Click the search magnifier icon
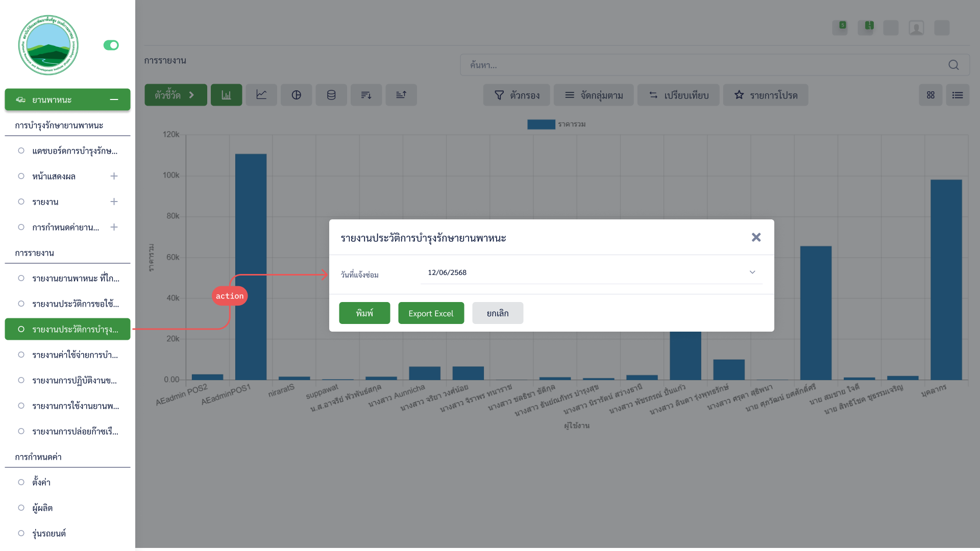The height and width of the screenshot is (551, 980). 953,65
